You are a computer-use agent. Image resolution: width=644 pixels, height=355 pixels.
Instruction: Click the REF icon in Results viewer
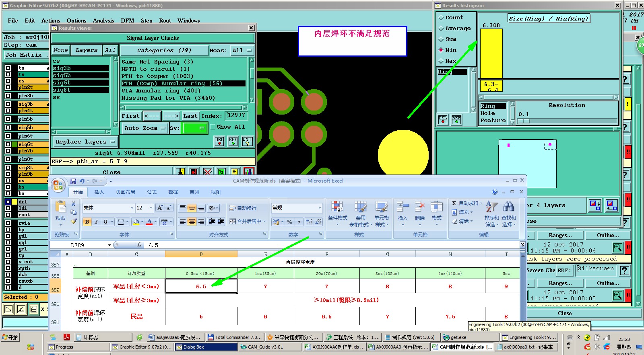coord(233,141)
